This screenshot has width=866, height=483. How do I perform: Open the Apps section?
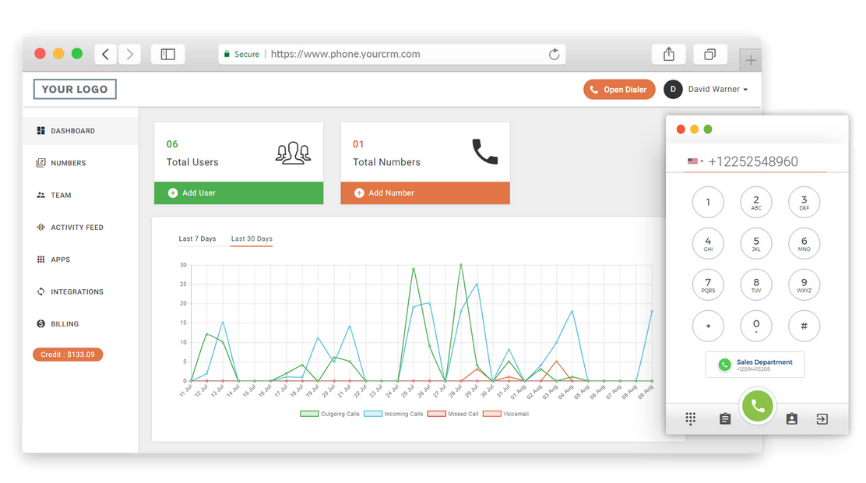[x=81, y=259]
